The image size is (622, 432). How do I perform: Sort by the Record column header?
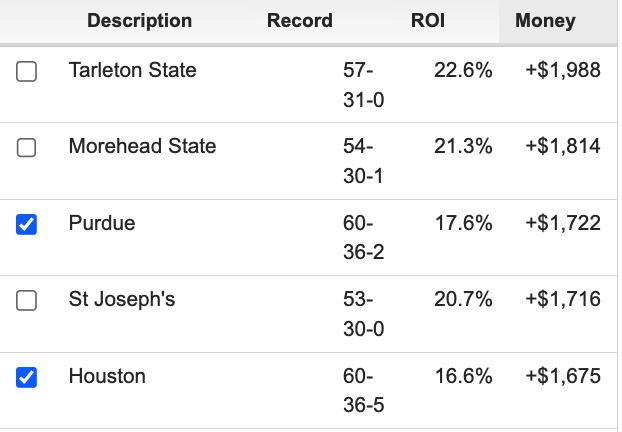(300, 21)
